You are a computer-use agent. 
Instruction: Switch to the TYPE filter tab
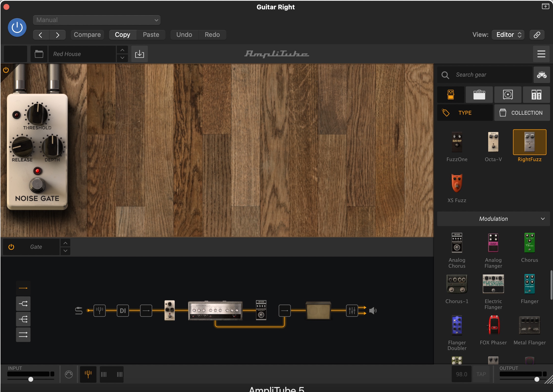tap(465, 113)
